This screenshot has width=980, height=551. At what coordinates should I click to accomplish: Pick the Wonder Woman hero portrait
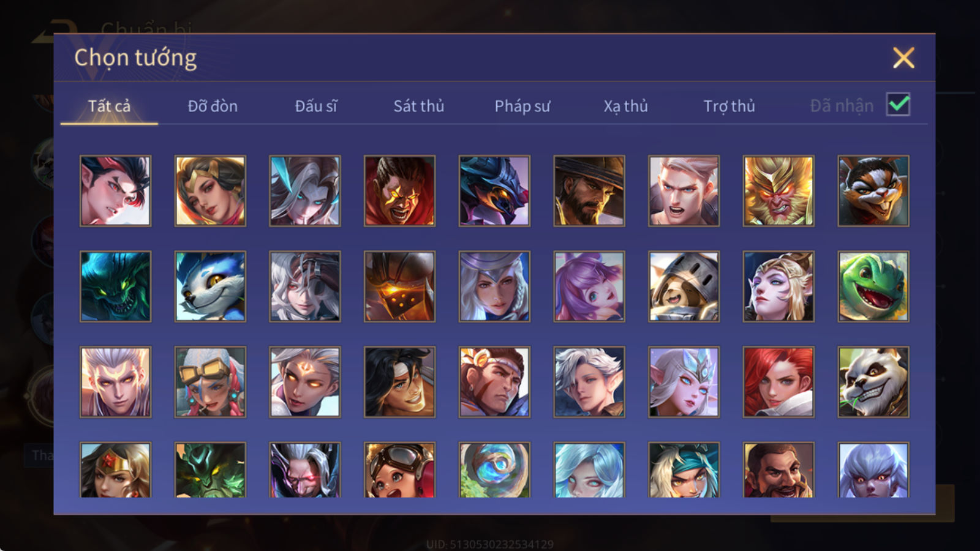point(115,470)
